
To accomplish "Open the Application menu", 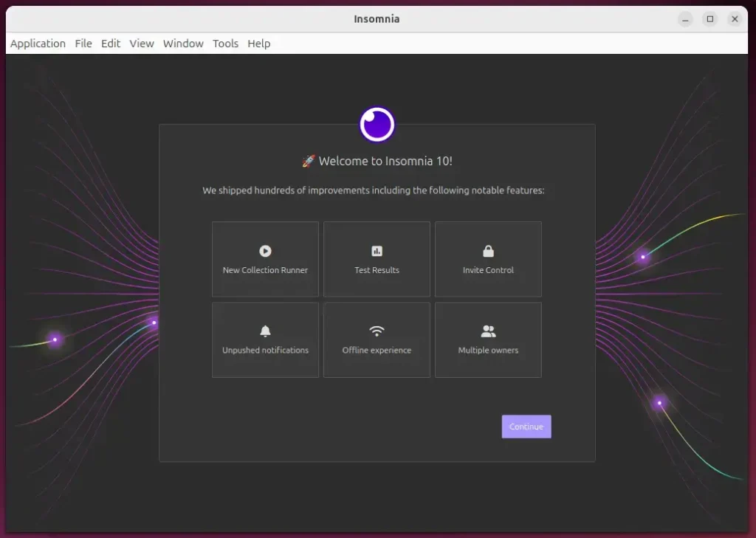I will 38,44.
